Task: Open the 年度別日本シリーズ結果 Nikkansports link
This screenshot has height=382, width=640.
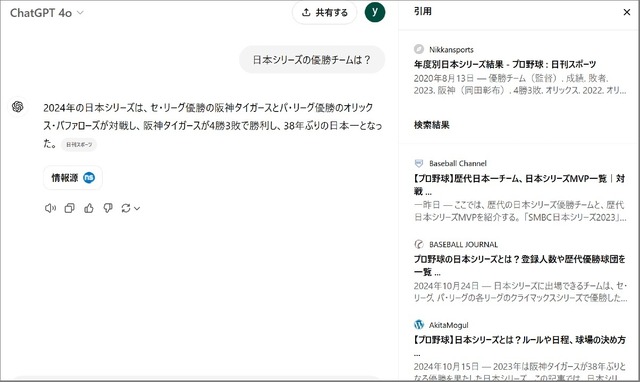Action: point(505,64)
